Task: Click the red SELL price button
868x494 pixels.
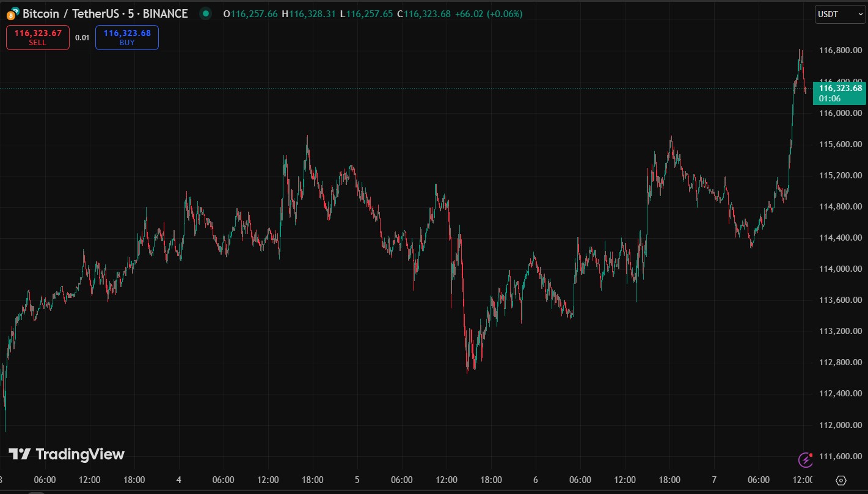Action: tap(38, 37)
